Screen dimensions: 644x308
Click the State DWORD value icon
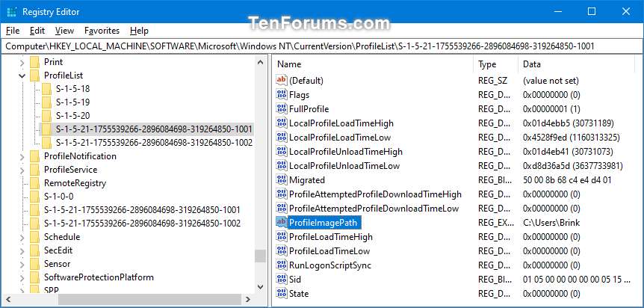coord(282,294)
